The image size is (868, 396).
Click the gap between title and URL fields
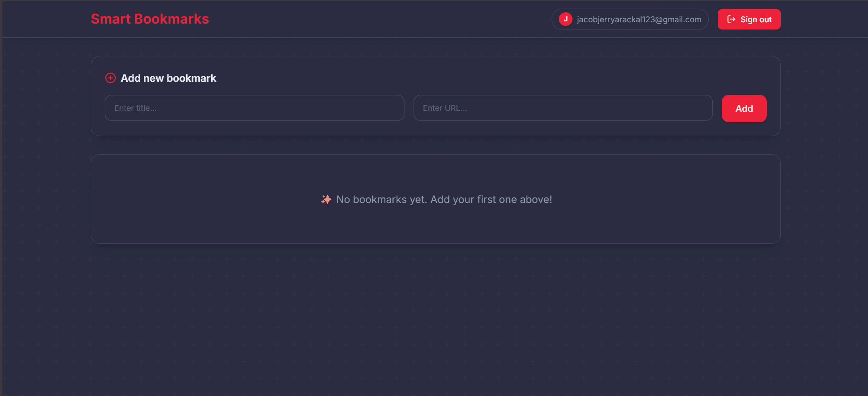click(409, 108)
